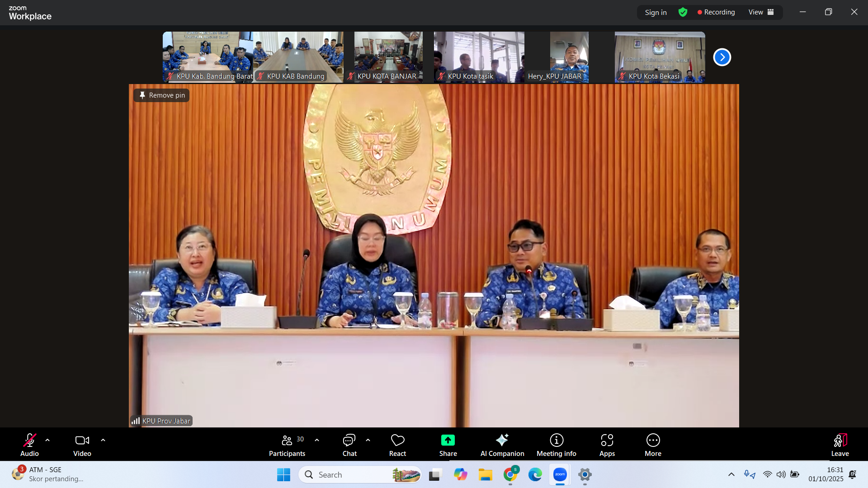Expand audio settings arrow next to Audio
Screen dimensions: 868x488
click(x=47, y=440)
